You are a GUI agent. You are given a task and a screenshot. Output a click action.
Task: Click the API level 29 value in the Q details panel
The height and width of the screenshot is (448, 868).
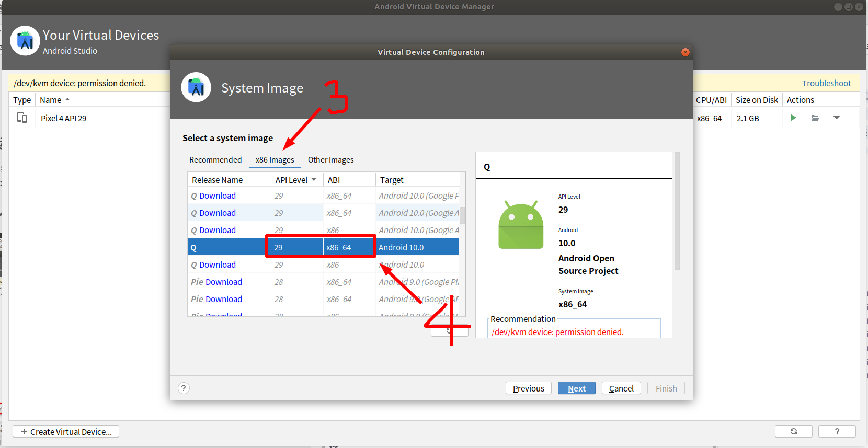coord(563,210)
